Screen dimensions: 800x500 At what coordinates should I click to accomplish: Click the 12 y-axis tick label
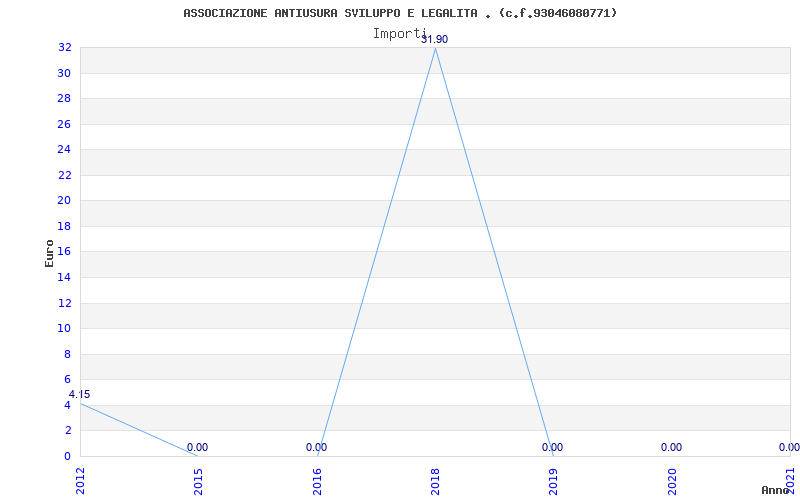64,303
